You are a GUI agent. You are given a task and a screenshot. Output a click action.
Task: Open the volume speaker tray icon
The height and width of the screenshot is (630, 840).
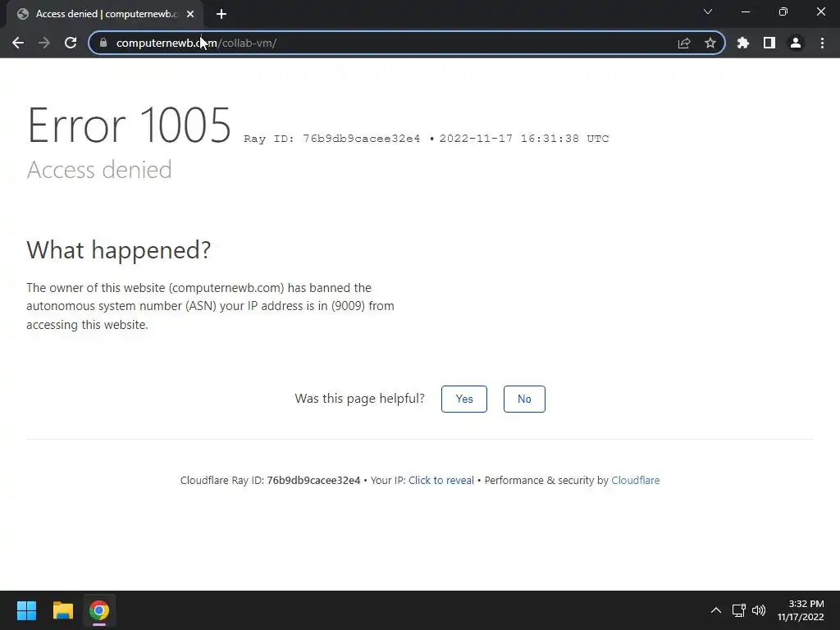point(759,610)
